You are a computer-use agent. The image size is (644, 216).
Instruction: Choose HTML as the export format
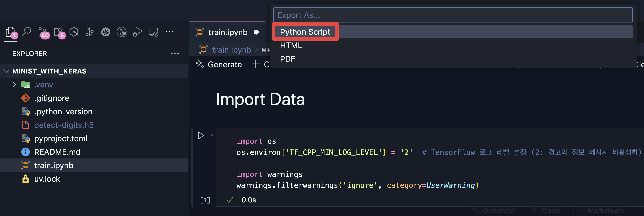tap(291, 46)
